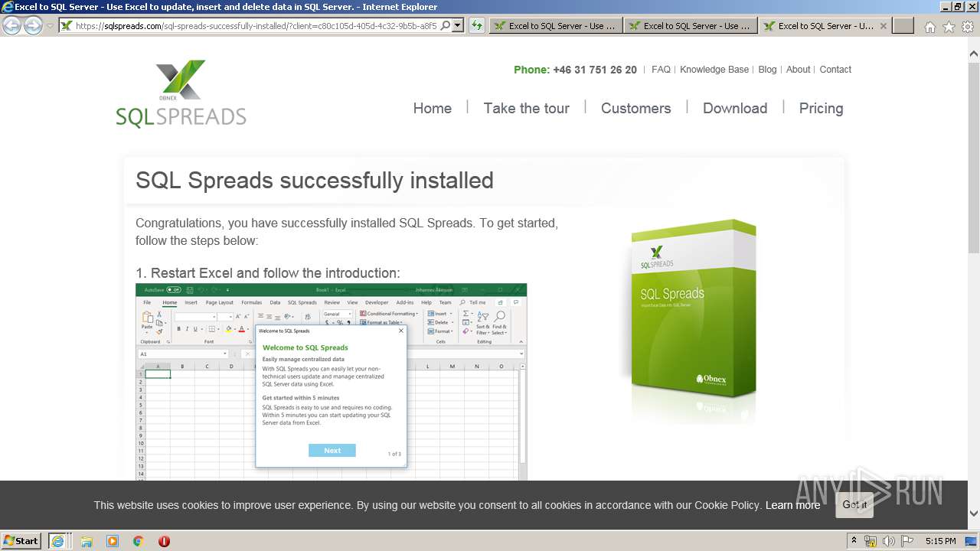The image size is (980, 551).
Task: Click the page scrollbar up arrow
Action: pyautogui.click(x=973, y=54)
